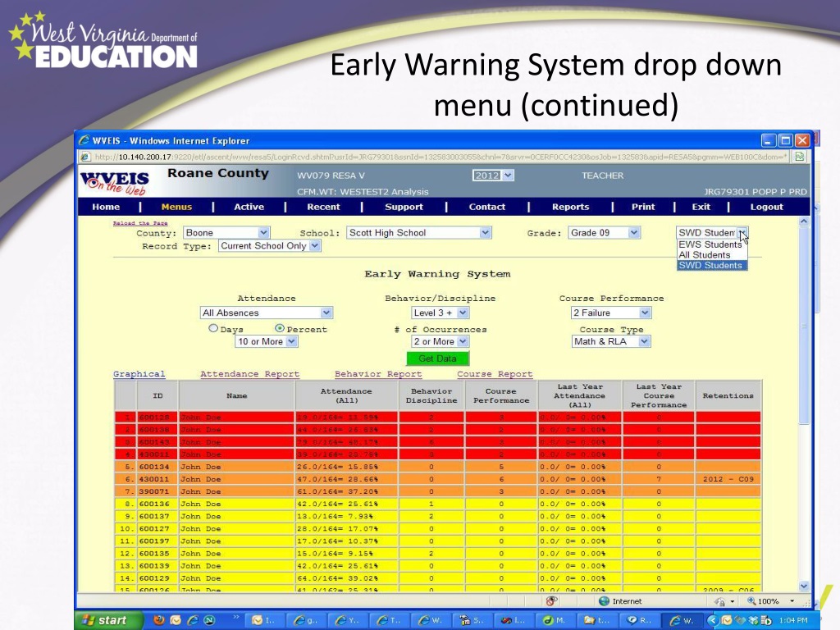
Task: Show hidden system tray icons arrow
Action: point(713,620)
